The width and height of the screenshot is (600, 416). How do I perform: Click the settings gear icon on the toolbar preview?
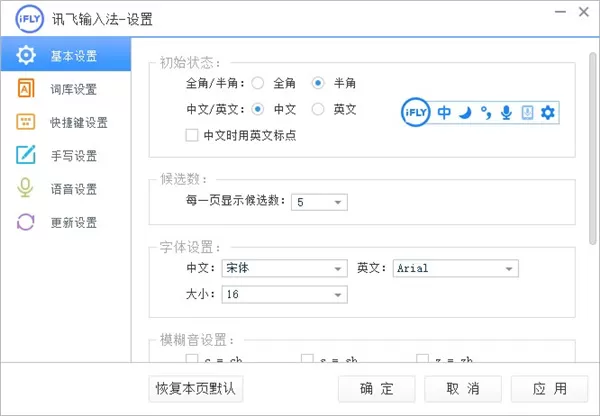click(x=548, y=113)
